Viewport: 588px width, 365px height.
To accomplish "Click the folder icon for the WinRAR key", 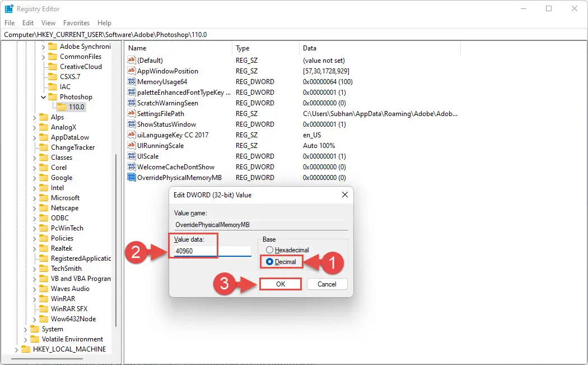I will (44, 298).
